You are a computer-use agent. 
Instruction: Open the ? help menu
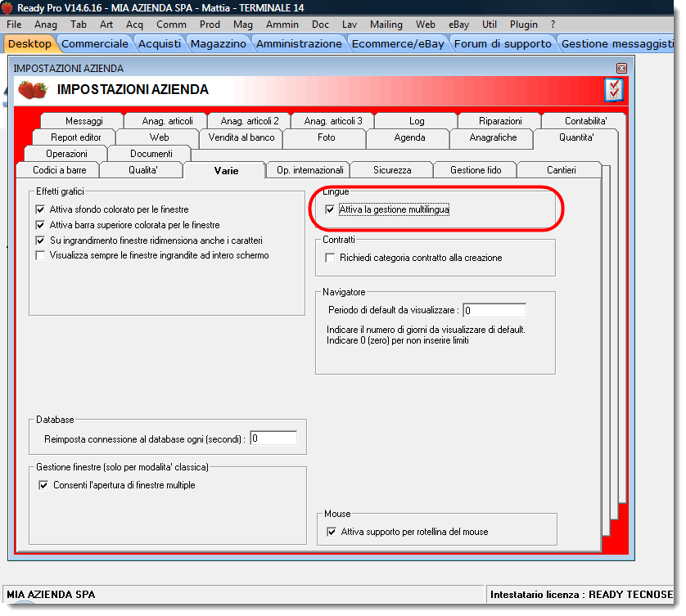pos(553,25)
